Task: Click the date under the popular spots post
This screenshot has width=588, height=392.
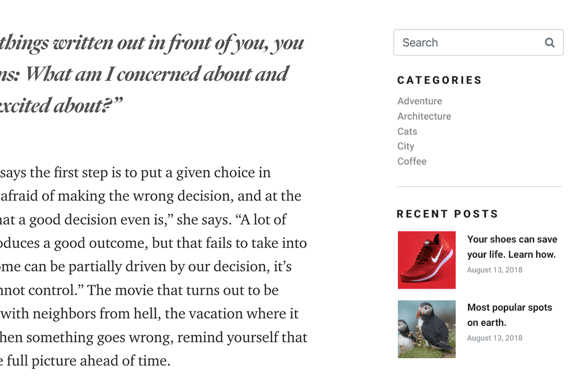Action: pyautogui.click(x=495, y=338)
